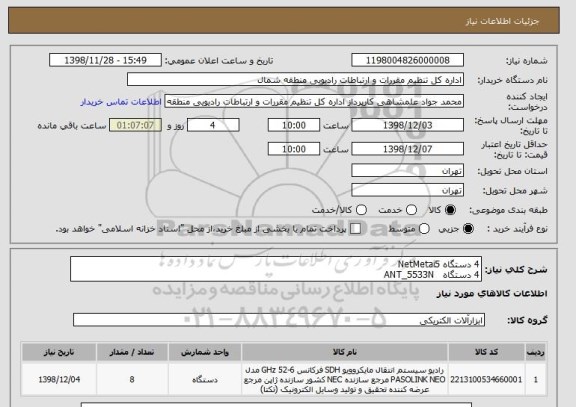Check the اسناد خزانه اسلامی payment checkbox
The height and width of the screenshot is (407, 576).
[355, 229]
